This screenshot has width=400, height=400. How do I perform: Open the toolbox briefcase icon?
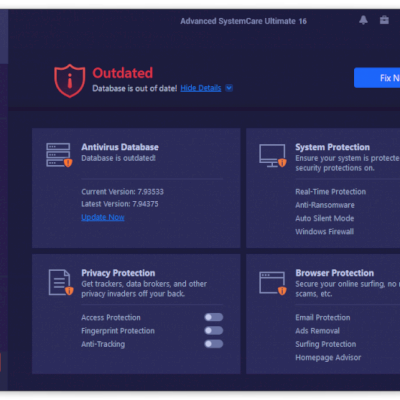pos(384,20)
